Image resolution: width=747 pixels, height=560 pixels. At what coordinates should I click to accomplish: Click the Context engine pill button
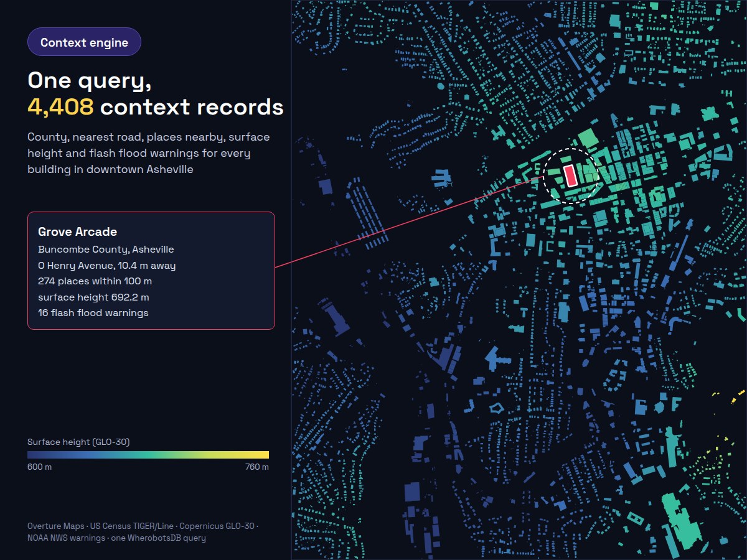pos(84,42)
